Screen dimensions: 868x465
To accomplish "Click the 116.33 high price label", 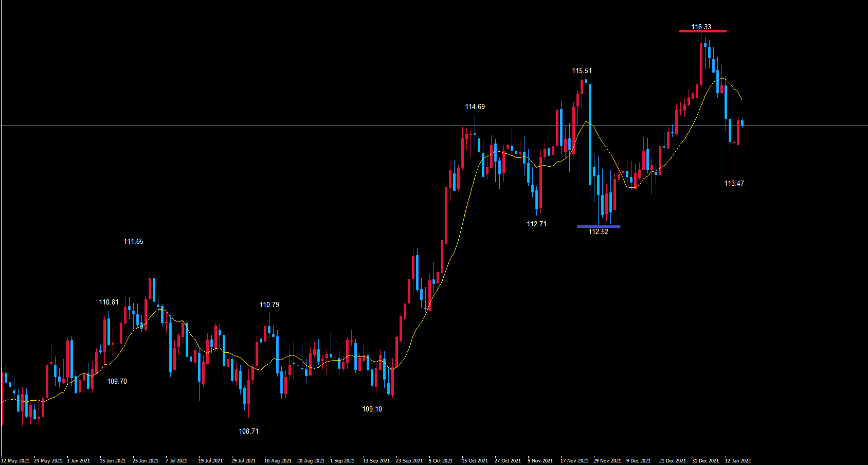I will [701, 27].
